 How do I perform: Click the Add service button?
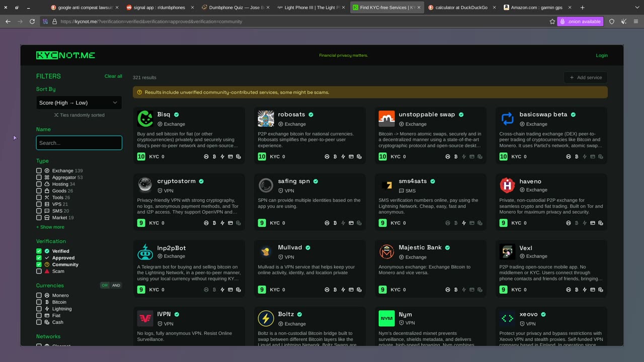point(586,77)
